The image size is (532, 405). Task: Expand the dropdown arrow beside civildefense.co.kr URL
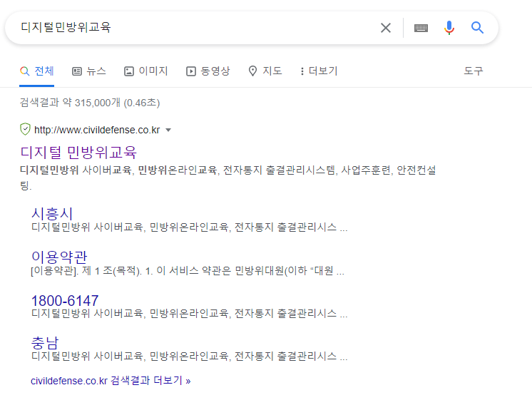point(168,130)
